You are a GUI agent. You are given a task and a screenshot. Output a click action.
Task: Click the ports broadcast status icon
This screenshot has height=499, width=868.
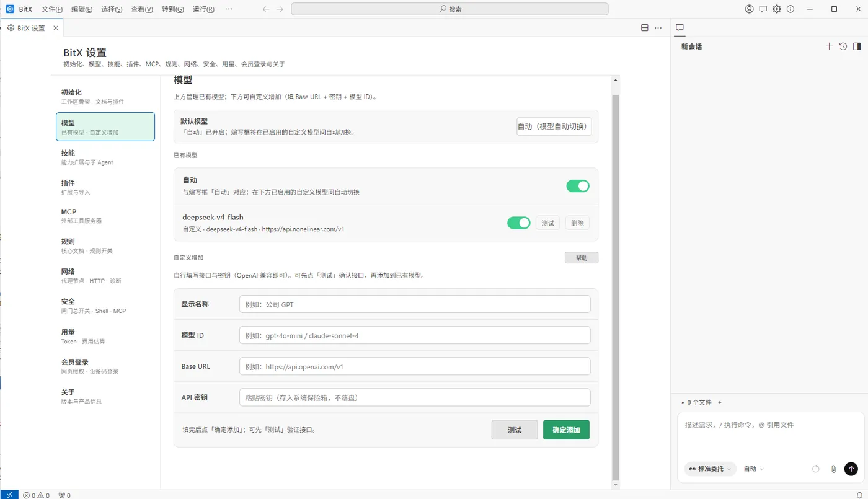tap(64, 495)
